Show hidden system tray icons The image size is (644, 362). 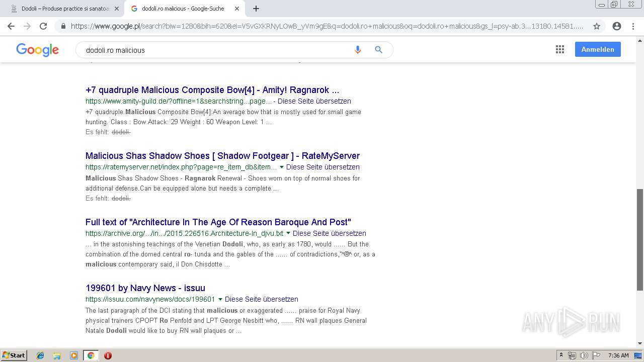point(561,355)
